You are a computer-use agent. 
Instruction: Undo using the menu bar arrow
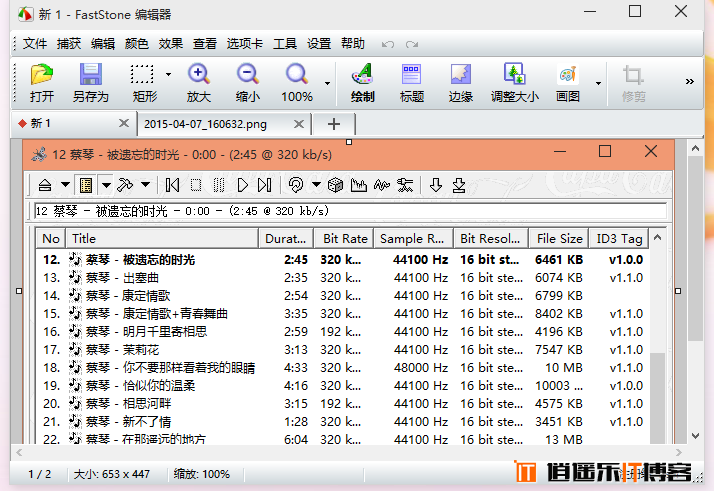pos(388,44)
